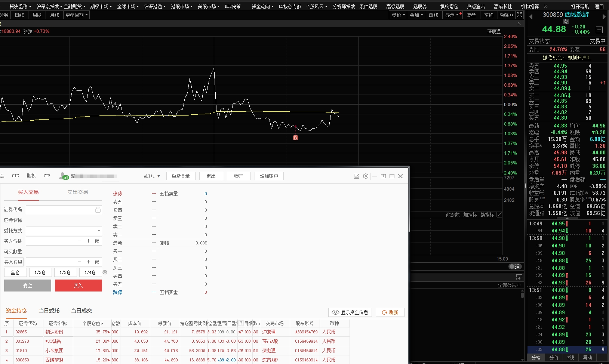
Task: Open the 板块监测 menu
Action: pyautogui.click(x=20, y=6)
